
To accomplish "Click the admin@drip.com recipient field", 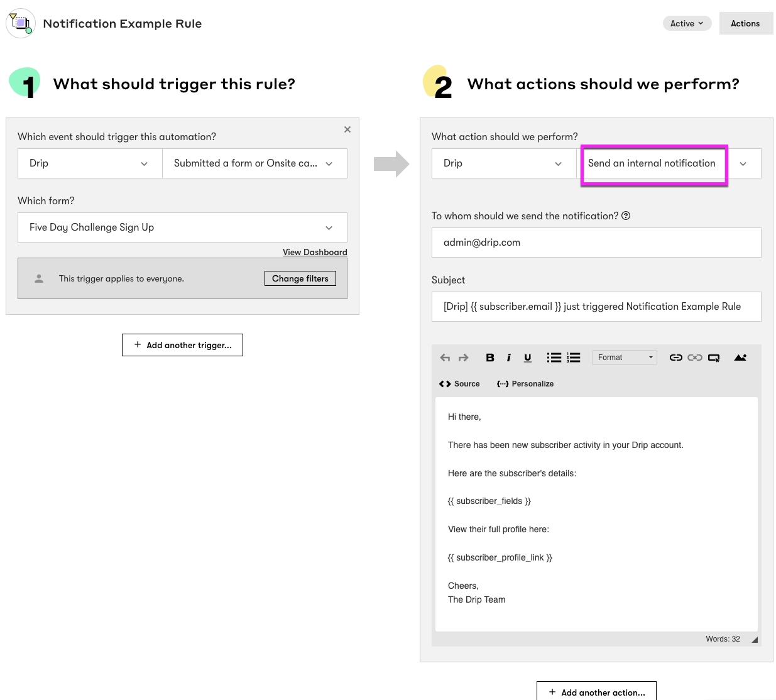I will click(x=596, y=243).
